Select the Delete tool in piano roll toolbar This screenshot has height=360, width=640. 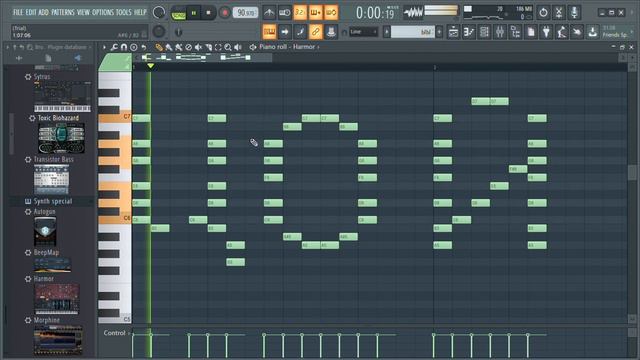tap(188, 47)
